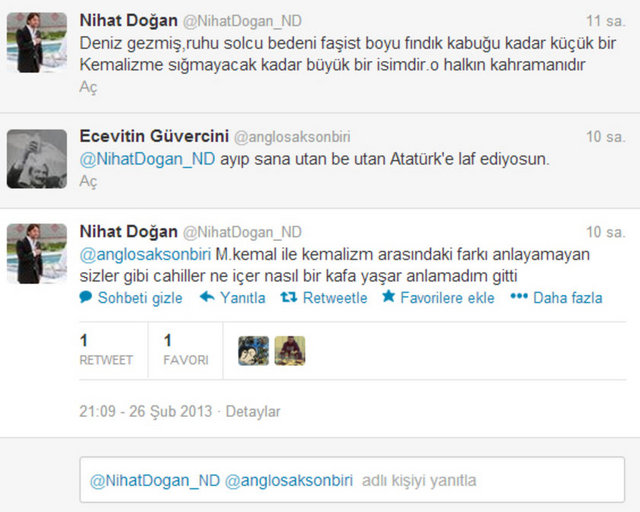The image size is (640, 512).
Task: Open the 1 Retweet count
Action: click(x=106, y=350)
